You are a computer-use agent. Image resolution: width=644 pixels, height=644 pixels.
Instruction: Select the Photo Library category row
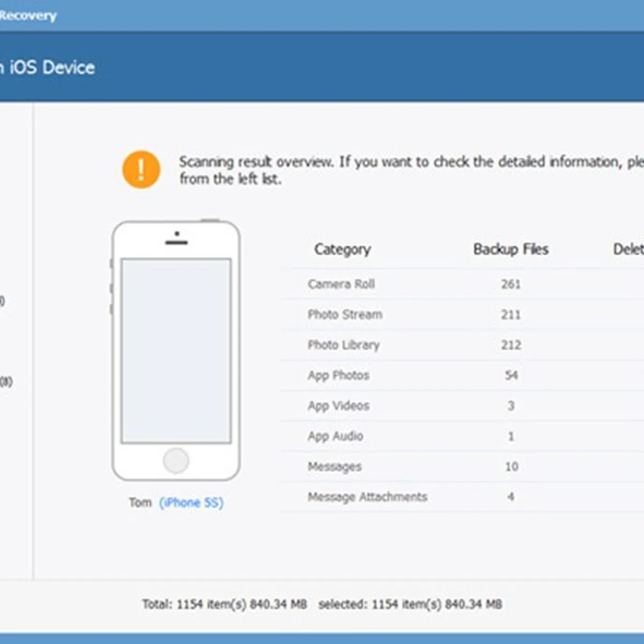(463, 345)
